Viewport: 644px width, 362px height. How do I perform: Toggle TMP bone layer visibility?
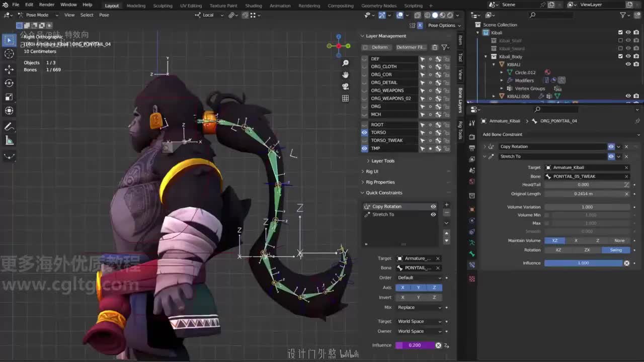(x=364, y=149)
